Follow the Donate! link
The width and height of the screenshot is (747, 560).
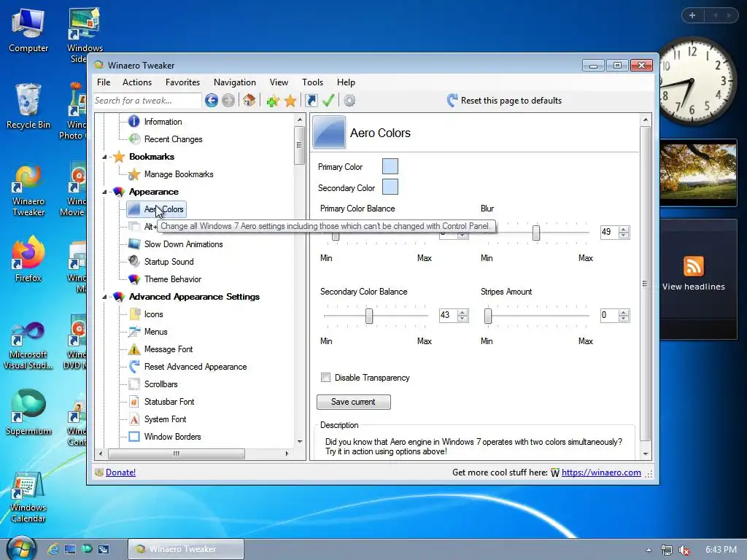(x=120, y=472)
